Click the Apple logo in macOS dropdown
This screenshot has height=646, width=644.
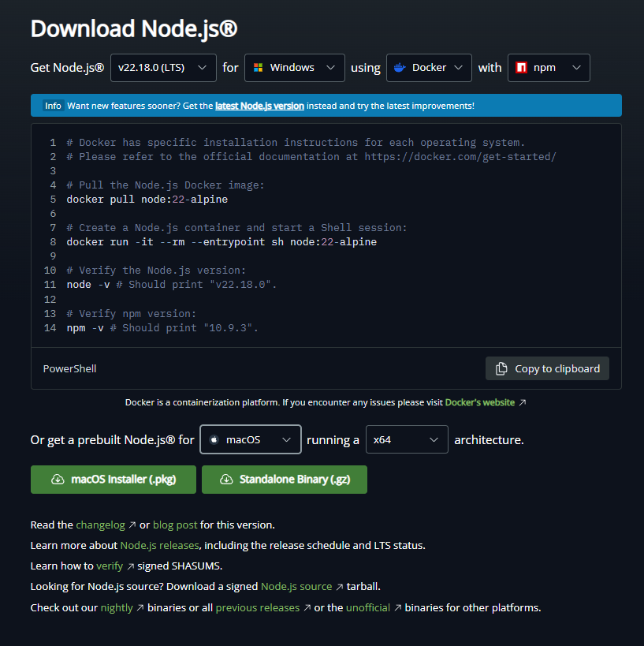tap(214, 439)
